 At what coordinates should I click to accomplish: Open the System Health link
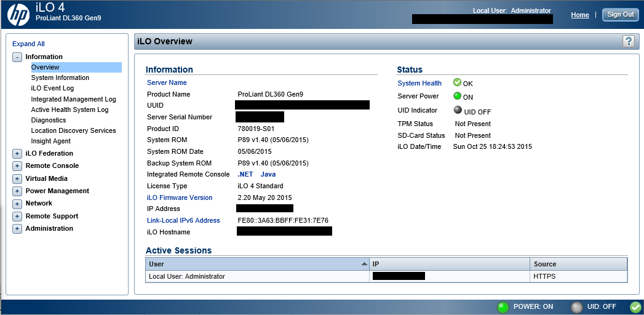(x=419, y=84)
